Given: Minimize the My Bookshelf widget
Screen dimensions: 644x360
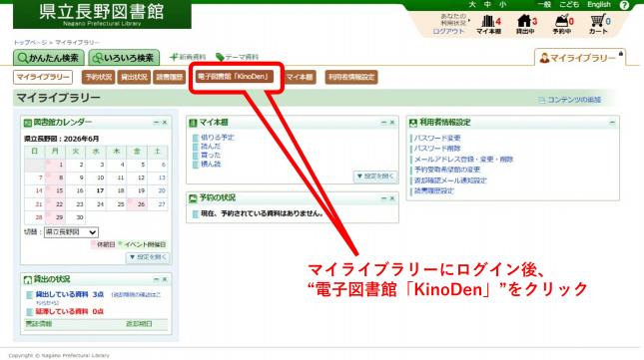Looking at the screenshot, I should 383,123.
